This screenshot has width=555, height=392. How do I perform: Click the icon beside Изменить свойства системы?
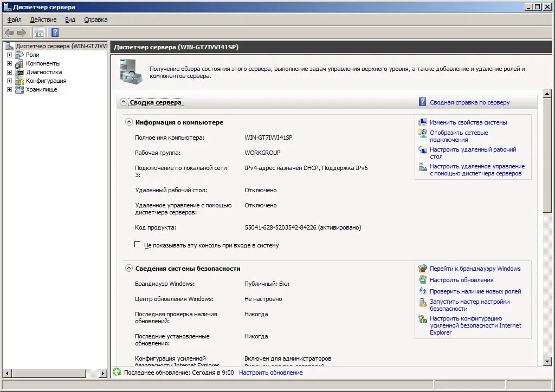423,122
